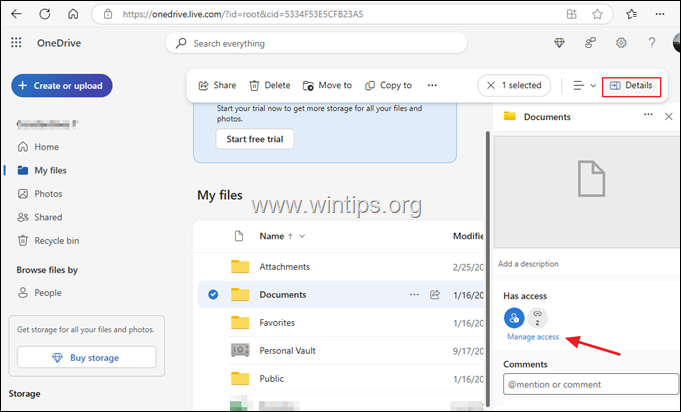This screenshot has width=681, height=412.
Task: Click the Personal Vault safe icon
Action: tap(240, 350)
